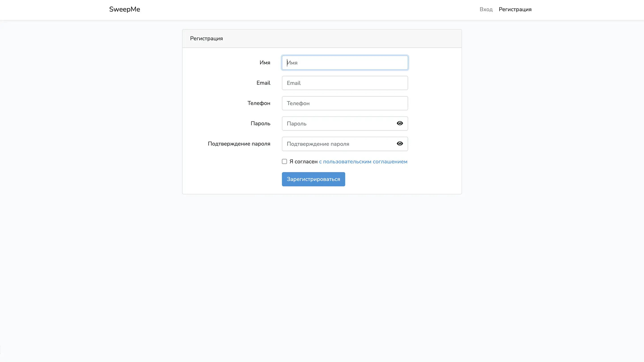
Task: Toggle visibility of Подтверждение пароля field
Action: (400, 144)
